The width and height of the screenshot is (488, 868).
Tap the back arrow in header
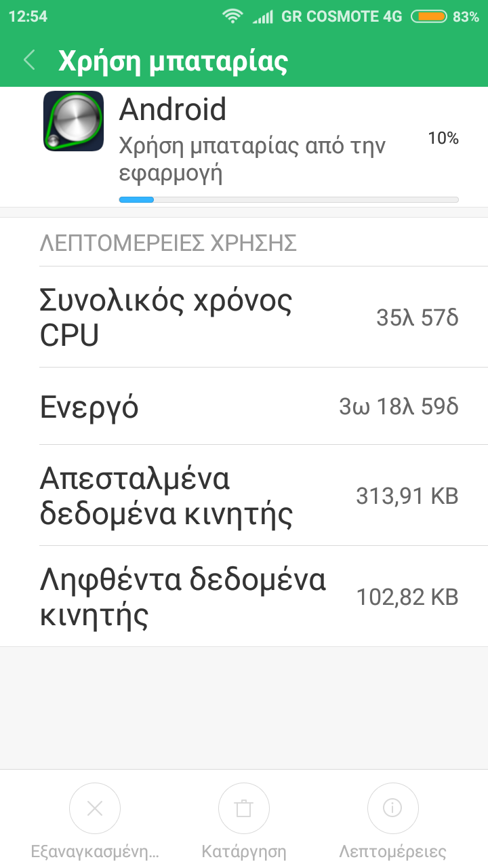click(x=29, y=60)
